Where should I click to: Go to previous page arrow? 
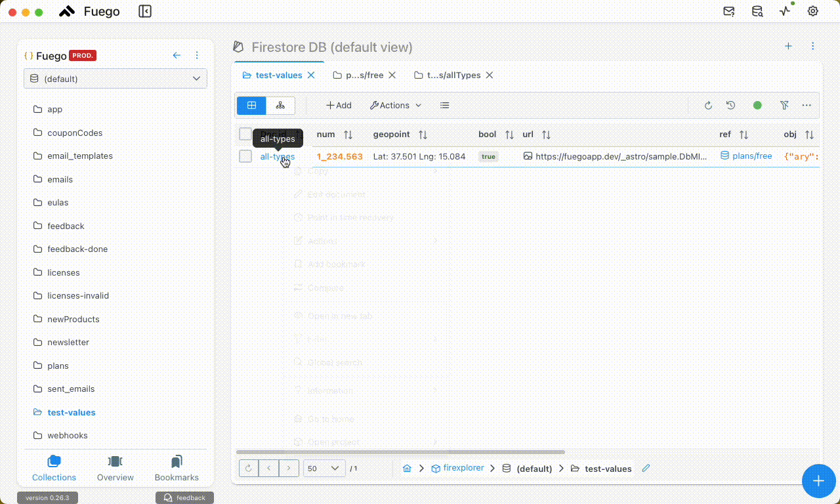coord(268,468)
